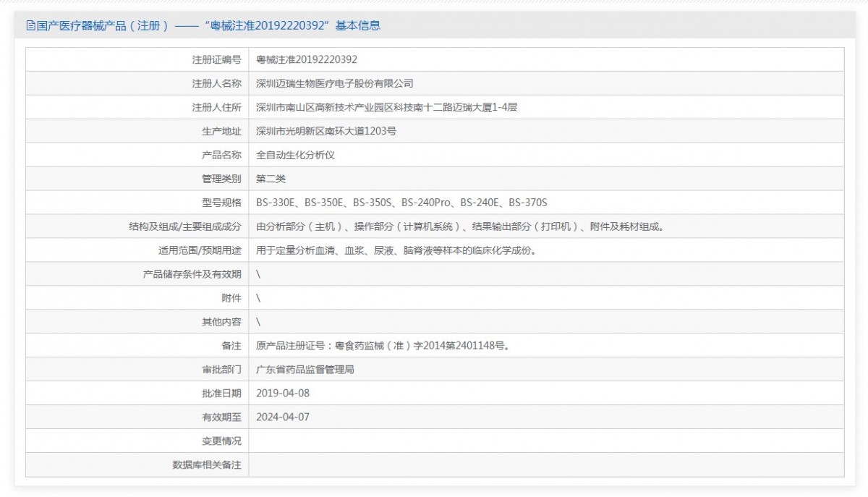Select the registrant address ending in 迈瑞大厦1-4层

tap(387, 107)
